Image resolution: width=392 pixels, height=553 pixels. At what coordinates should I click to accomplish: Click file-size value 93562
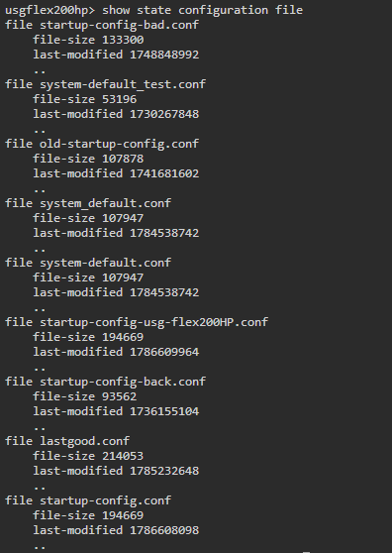click(x=120, y=396)
